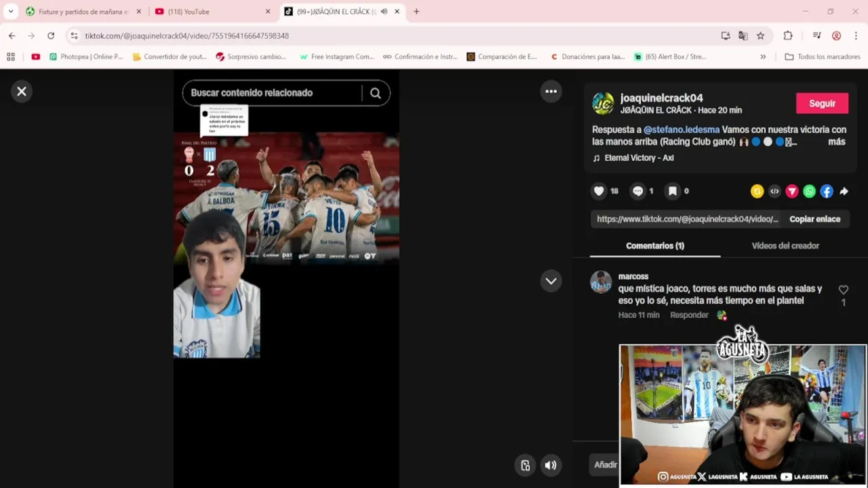Open Comparación de E... bookmark
Screen dimensions: 868x488
click(x=502, y=57)
